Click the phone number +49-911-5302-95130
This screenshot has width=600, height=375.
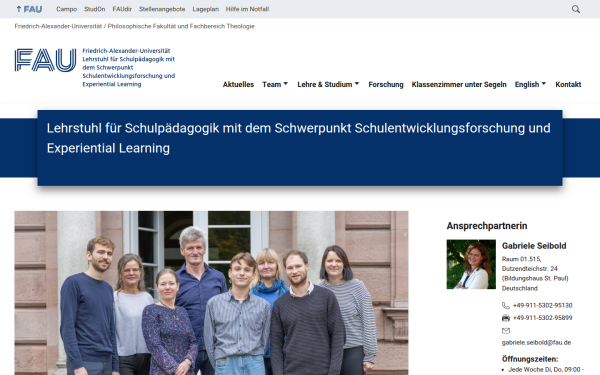click(x=542, y=305)
